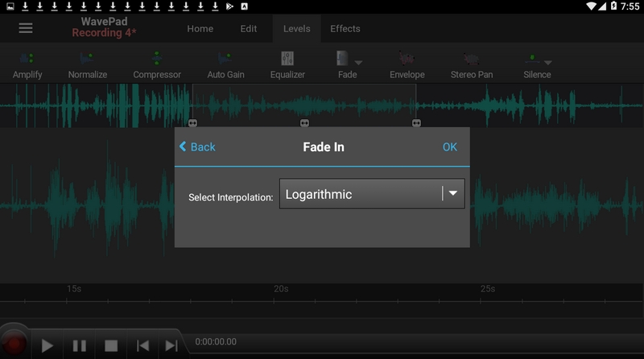Switch to the Effects tab
The image size is (644, 359).
click(x=345, y=29)
